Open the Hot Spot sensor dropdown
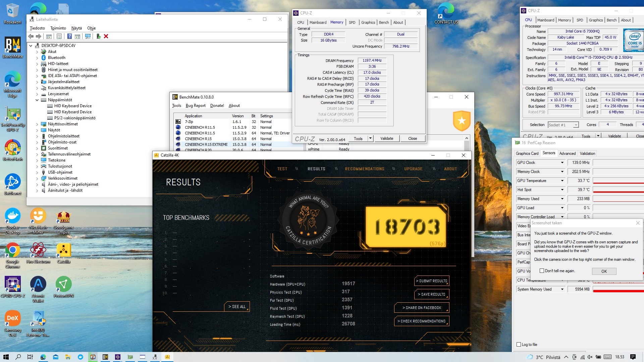This screenshot has height=362, width=644. (562, 190)
